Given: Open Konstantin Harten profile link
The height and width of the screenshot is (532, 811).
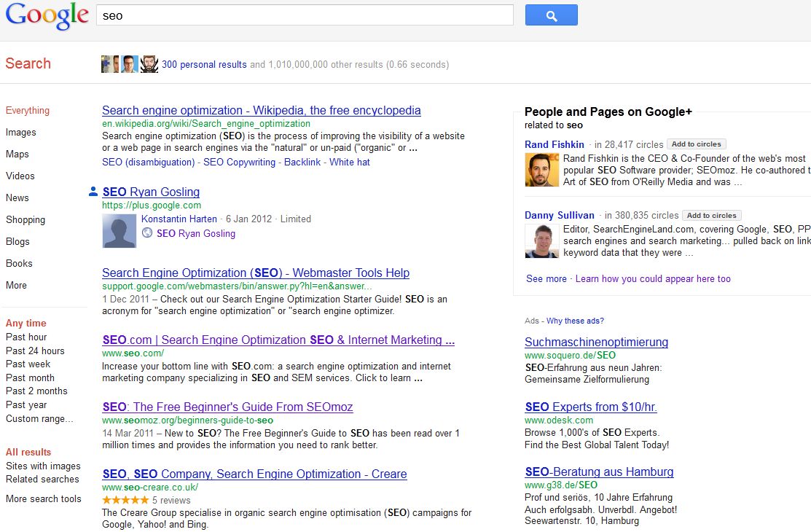Looking at the screenshot, I should click(x=179, y=219).
